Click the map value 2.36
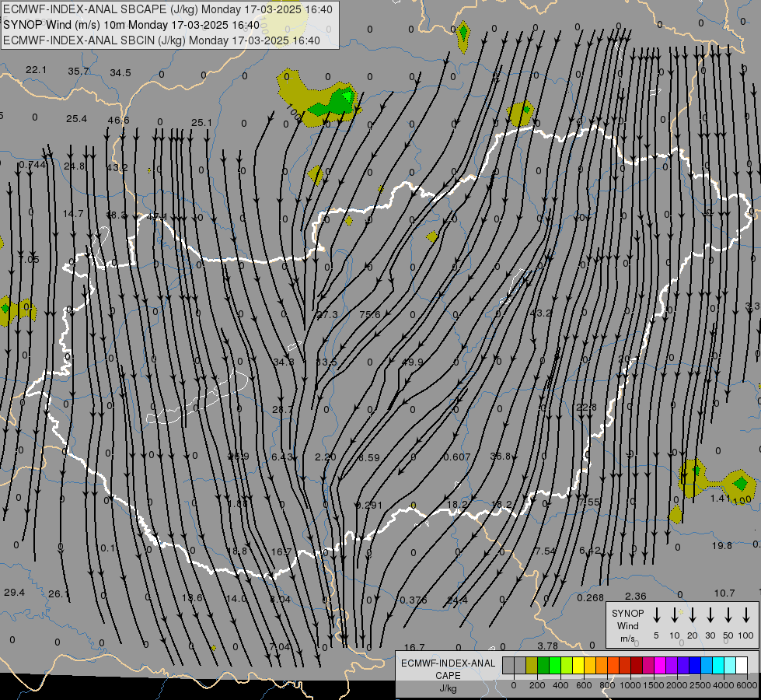 pyautogui.click(x=635, y=596)
